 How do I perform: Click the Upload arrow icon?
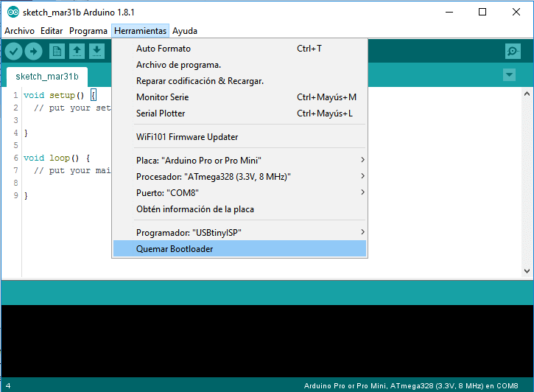(x=33, y=52)
